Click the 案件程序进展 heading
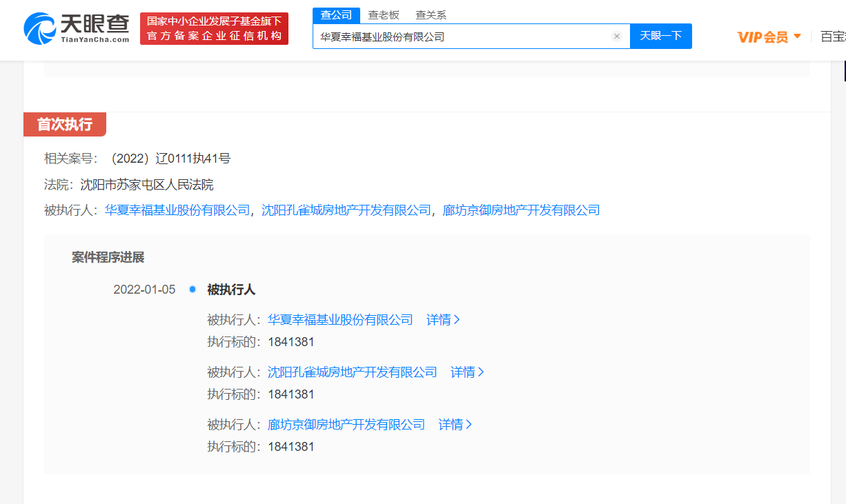Viewport: 846px width, 504px height. point(108,258)
